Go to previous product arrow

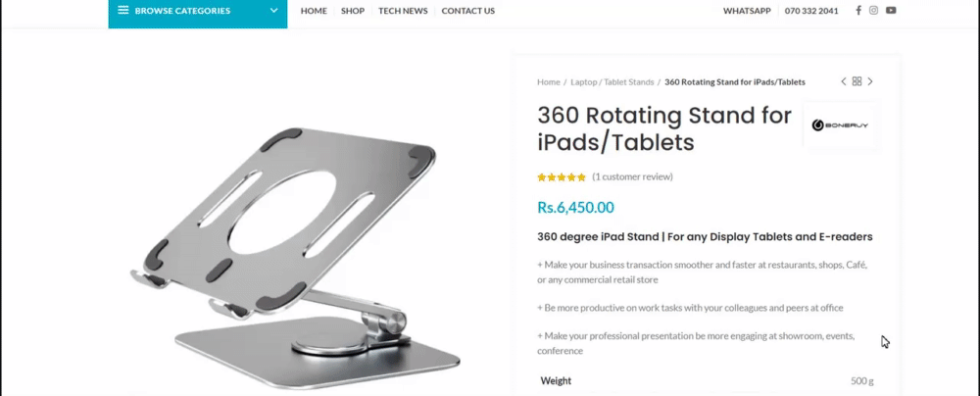843,81
